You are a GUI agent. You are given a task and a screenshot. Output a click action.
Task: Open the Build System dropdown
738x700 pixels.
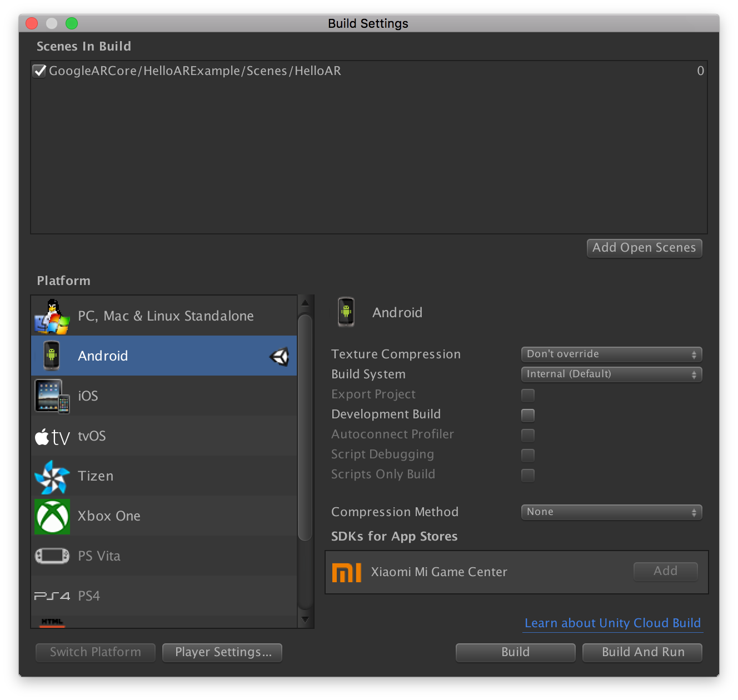point(611,374)
